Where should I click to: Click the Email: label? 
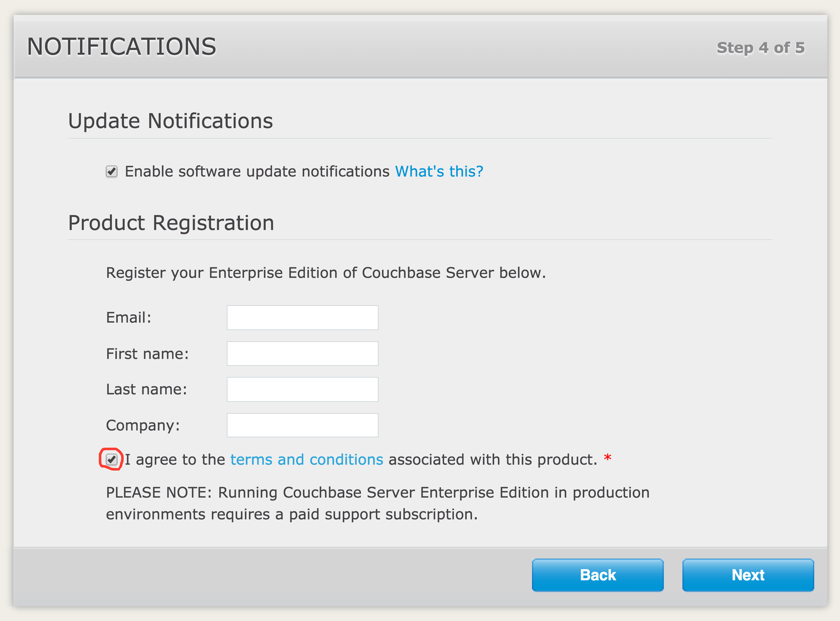tap(129, 318)
